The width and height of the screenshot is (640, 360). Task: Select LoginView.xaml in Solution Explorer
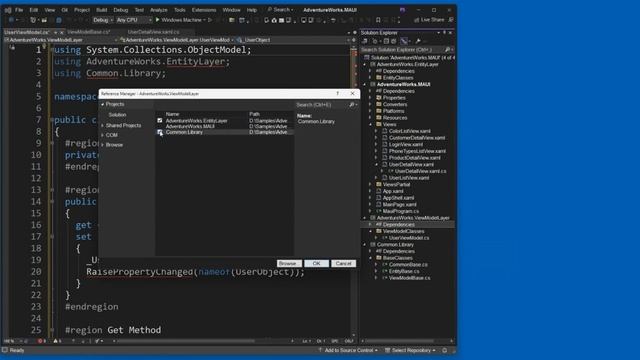406,144
